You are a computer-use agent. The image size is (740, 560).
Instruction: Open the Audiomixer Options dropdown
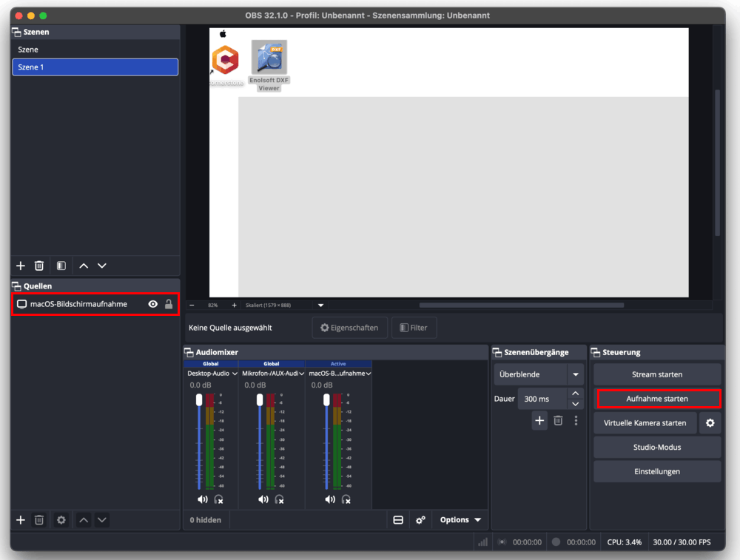460,520
